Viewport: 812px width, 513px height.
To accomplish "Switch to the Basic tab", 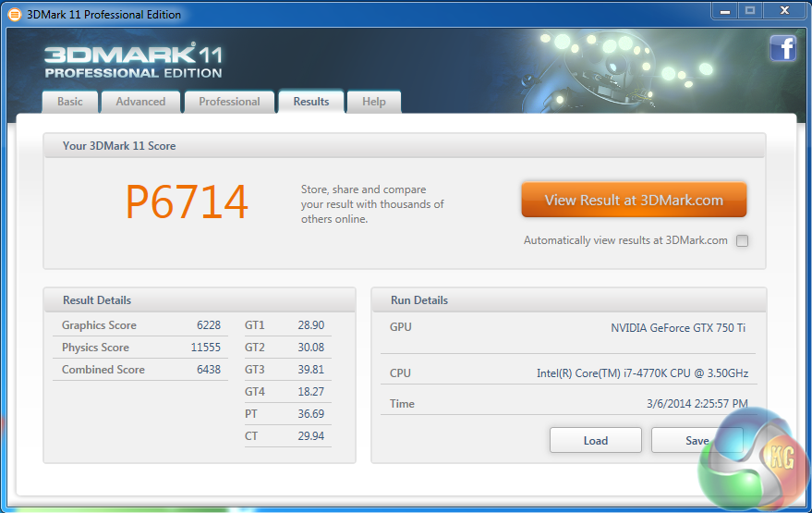I will coord(70,102).
